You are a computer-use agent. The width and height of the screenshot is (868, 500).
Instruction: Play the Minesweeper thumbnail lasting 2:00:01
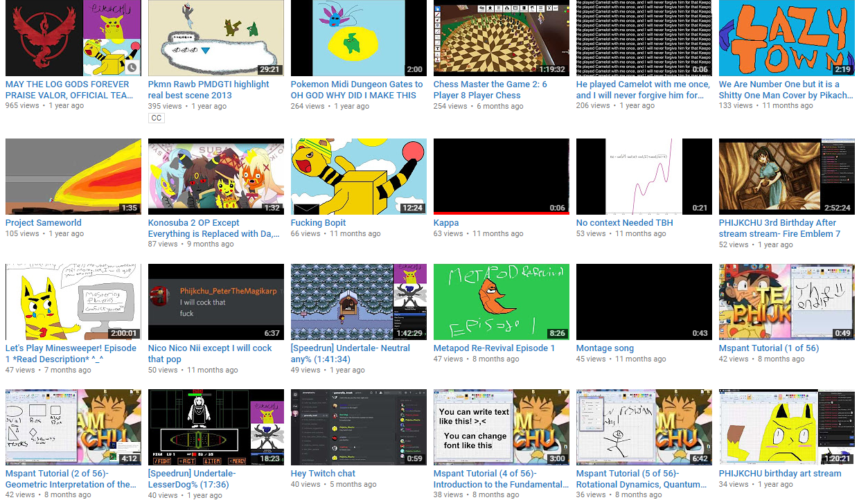click(73, 302)
